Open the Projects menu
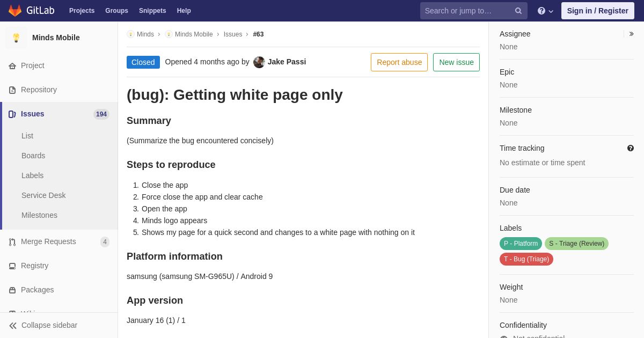This screenshot has height=338, width=644. click(82, 11)
